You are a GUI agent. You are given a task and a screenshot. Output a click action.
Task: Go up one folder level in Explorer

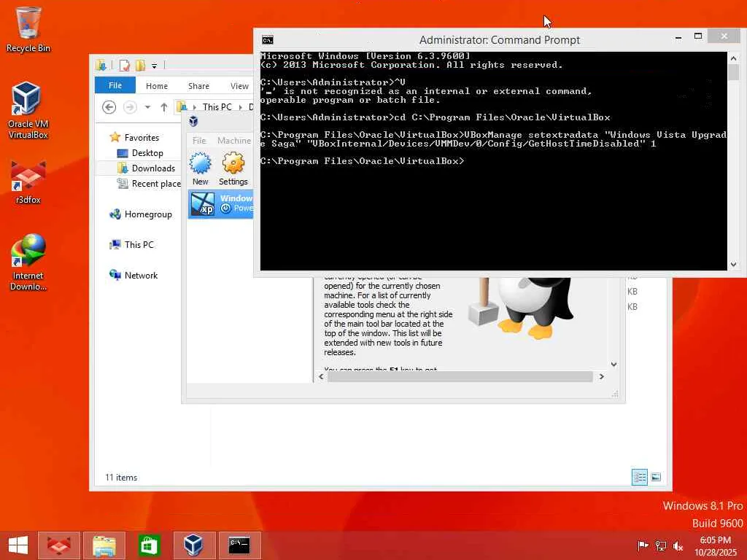coord(164,107)
